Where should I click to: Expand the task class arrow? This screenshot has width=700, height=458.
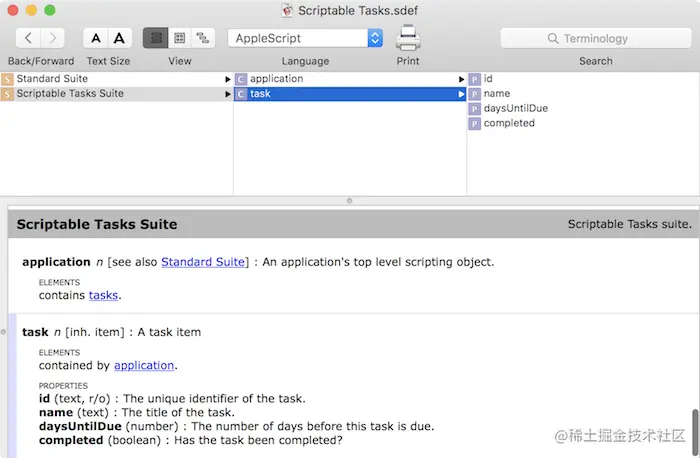pyautogui.click(x=461, y=94)
